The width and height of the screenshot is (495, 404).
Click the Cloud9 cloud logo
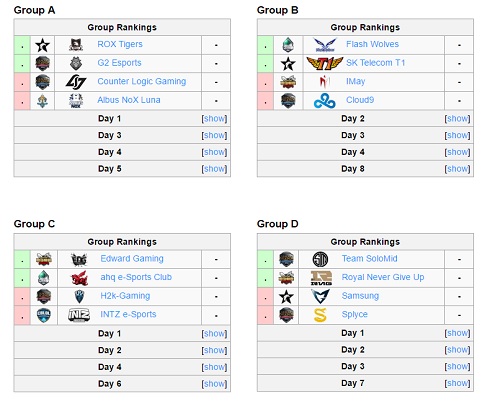click(x=324, y=101)
